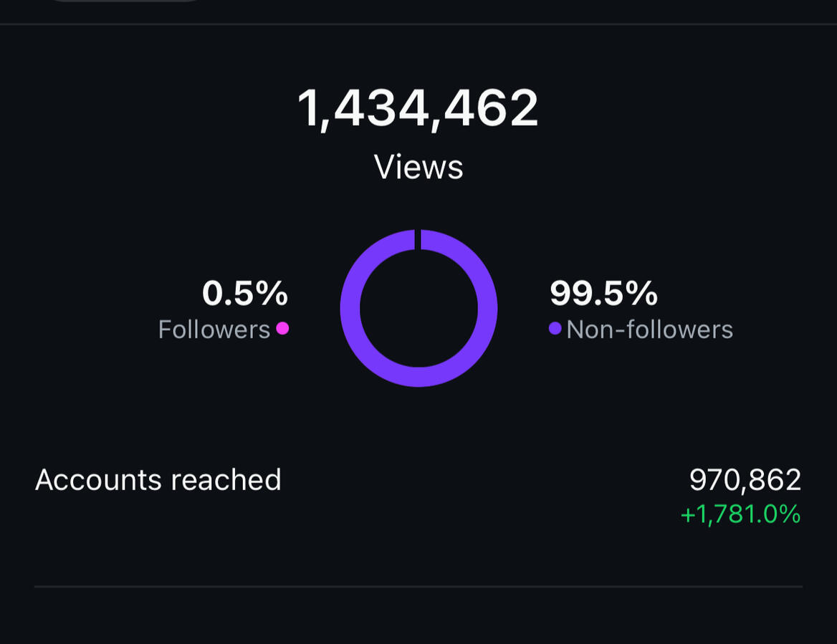This screenshot has width=837, height=644.
Task: Click the thin Followers gap atop the donut
Action: (418, 239)
